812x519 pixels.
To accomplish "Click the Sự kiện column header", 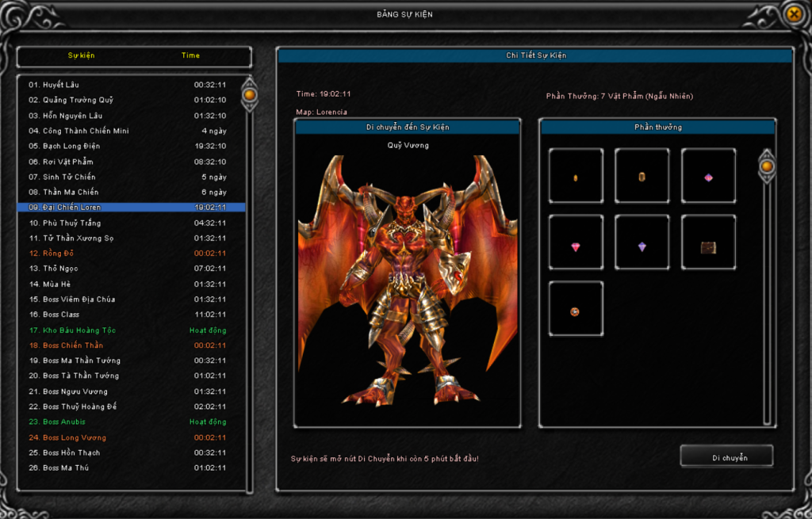I will click(x=81, y=56).
